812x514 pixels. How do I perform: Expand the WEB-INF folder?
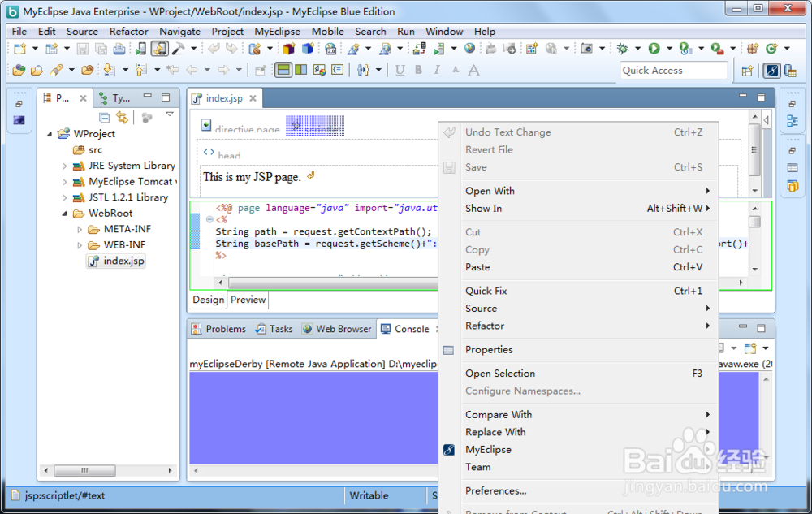80,245
